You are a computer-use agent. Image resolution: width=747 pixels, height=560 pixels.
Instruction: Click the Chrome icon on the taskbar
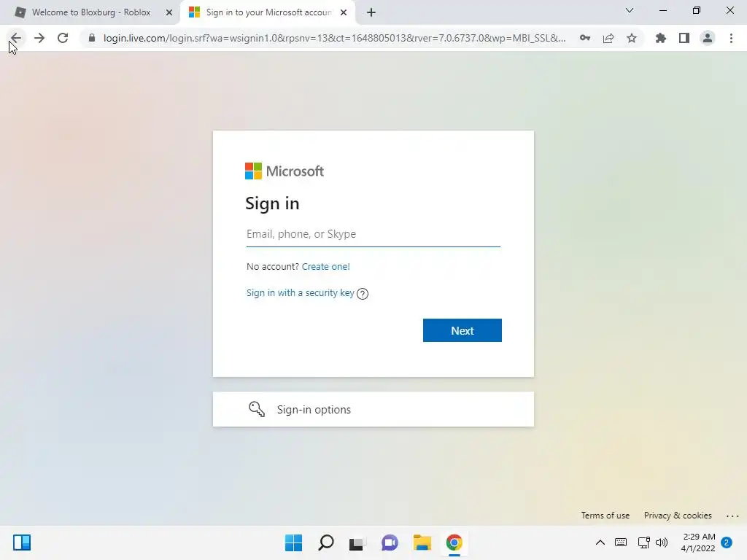tap(454, 542)
